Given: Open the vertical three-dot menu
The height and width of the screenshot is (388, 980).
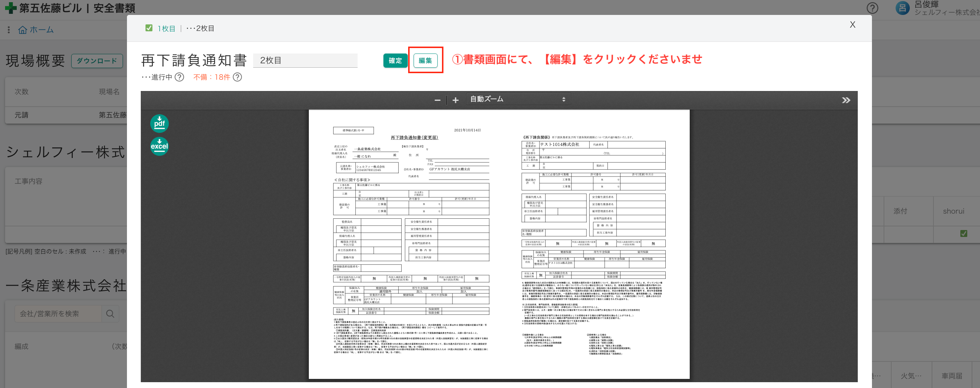Looking at the screenshot, I should 8,29.
